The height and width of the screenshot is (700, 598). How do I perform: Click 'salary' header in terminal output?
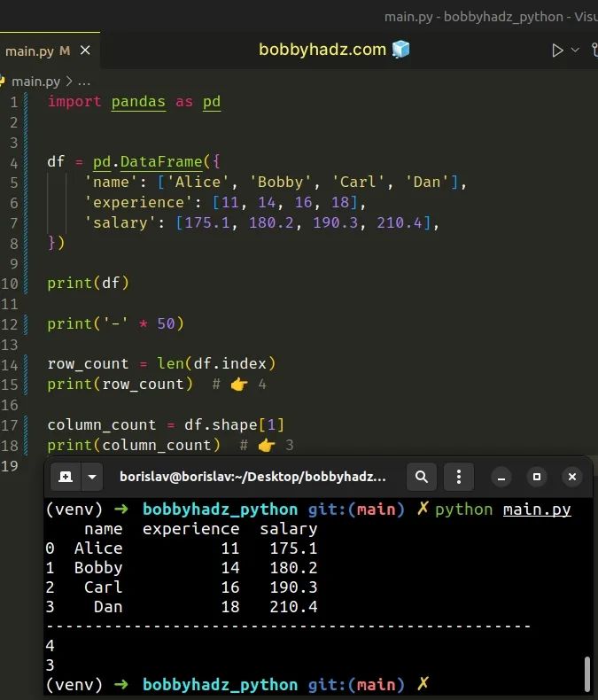(288, 529)
